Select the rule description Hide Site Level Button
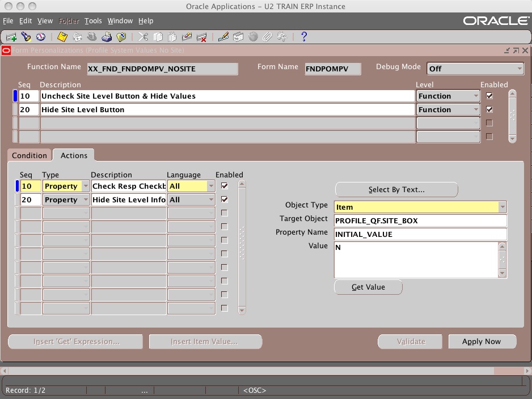This screenshot has height=399, width=532. click(x=227, y=109)
